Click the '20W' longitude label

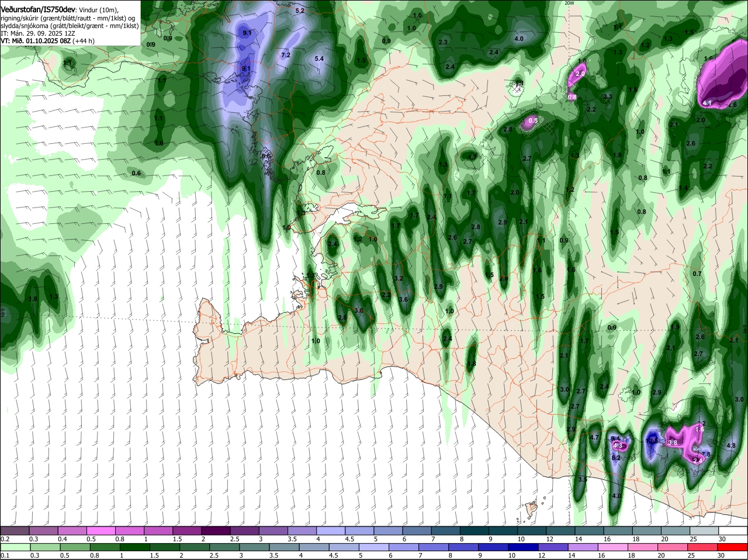[x=569, y=3]
